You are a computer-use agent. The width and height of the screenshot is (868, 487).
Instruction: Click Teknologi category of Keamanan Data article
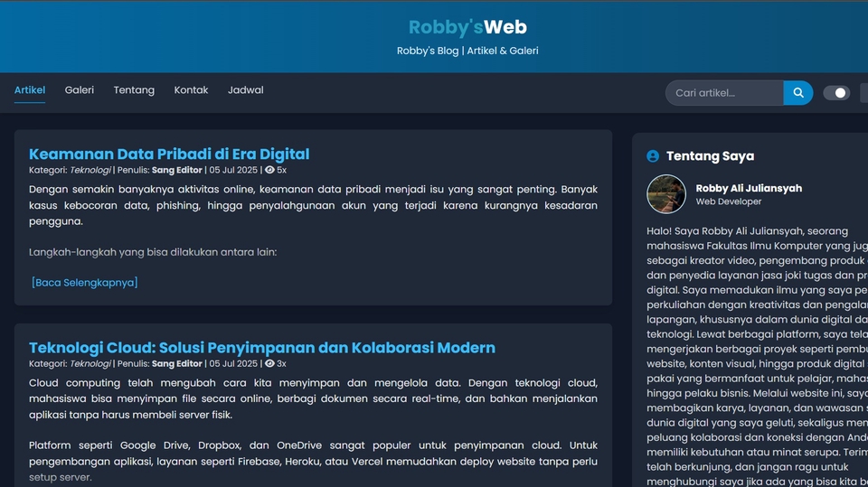tap(90, 171)
